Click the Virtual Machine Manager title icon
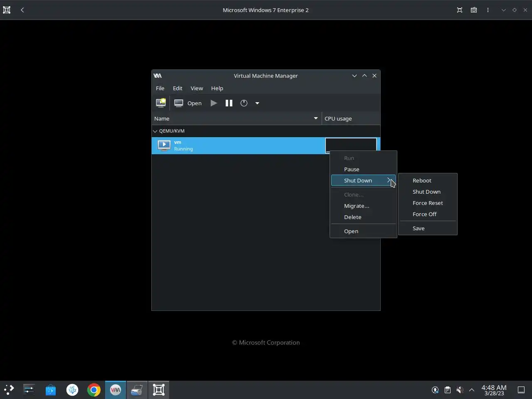This screenshot has width=532, height=399. pyautogui.click(x=158, y=76)
